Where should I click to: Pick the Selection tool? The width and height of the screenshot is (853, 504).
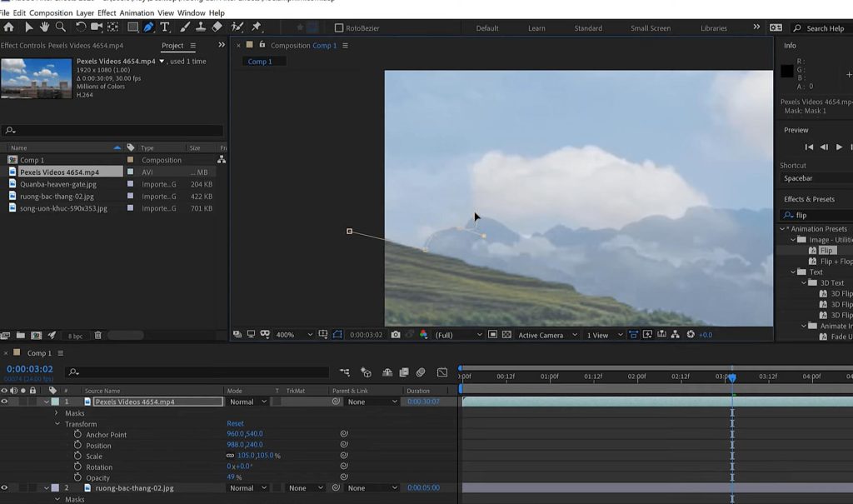coord(28,27)
